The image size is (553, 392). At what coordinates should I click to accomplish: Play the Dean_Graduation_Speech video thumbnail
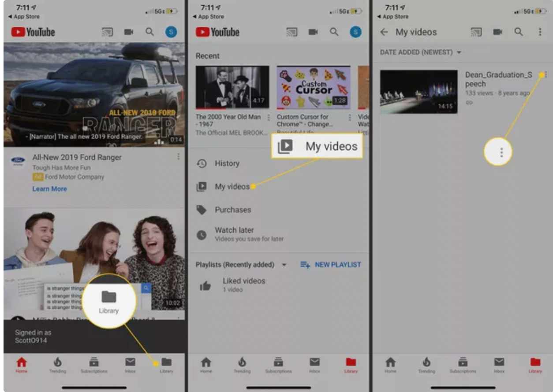pyautogui.click(x=418, y=92)
